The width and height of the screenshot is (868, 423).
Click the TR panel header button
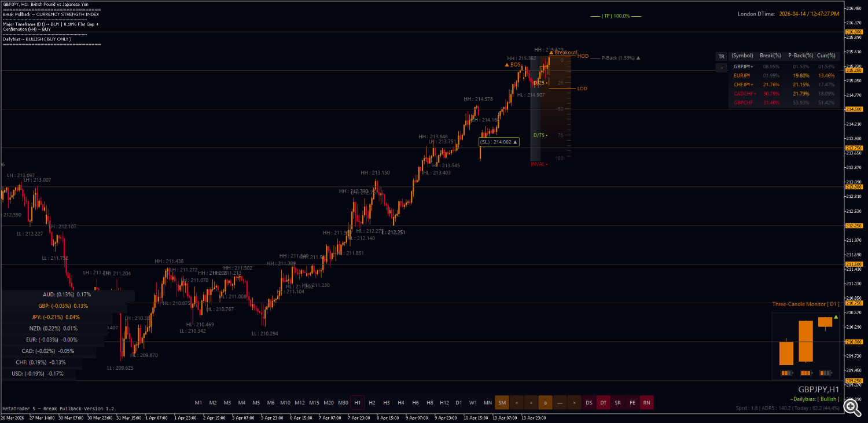tap(721, 56)
